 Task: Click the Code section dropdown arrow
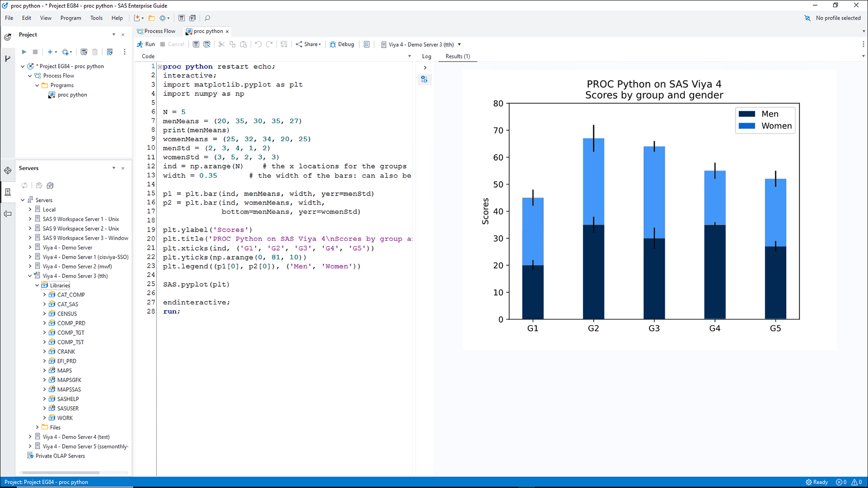coord(409,56)
